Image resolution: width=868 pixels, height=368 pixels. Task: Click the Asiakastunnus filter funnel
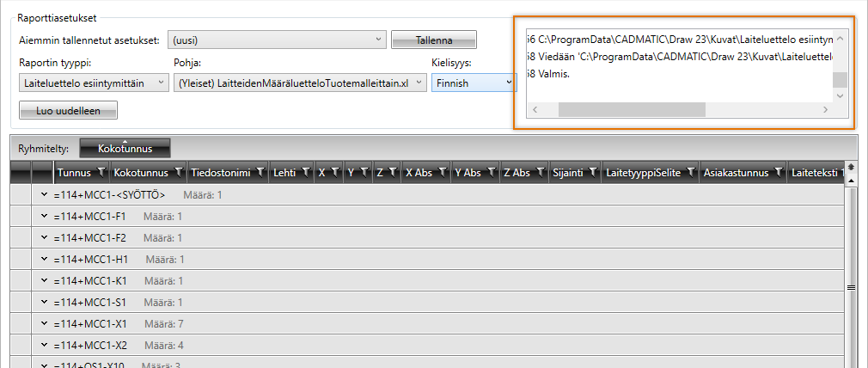pyautogui.click(x=777, y=173)
